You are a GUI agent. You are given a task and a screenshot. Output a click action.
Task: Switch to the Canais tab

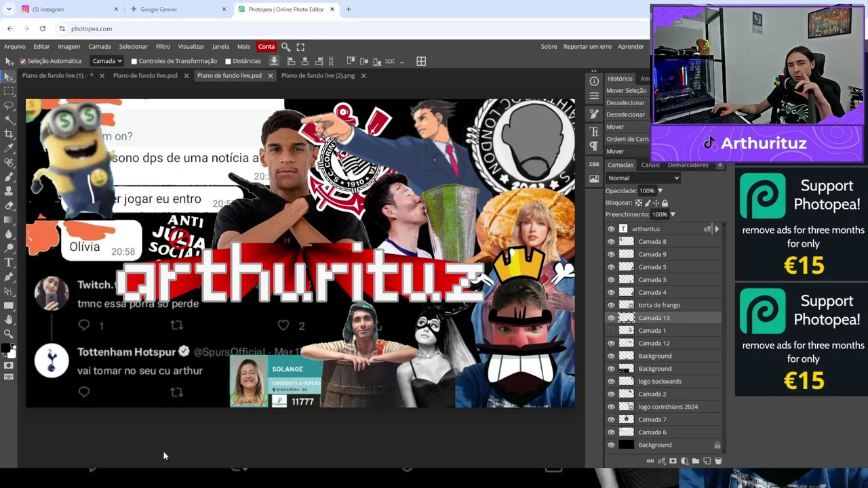tap(650, 165)
